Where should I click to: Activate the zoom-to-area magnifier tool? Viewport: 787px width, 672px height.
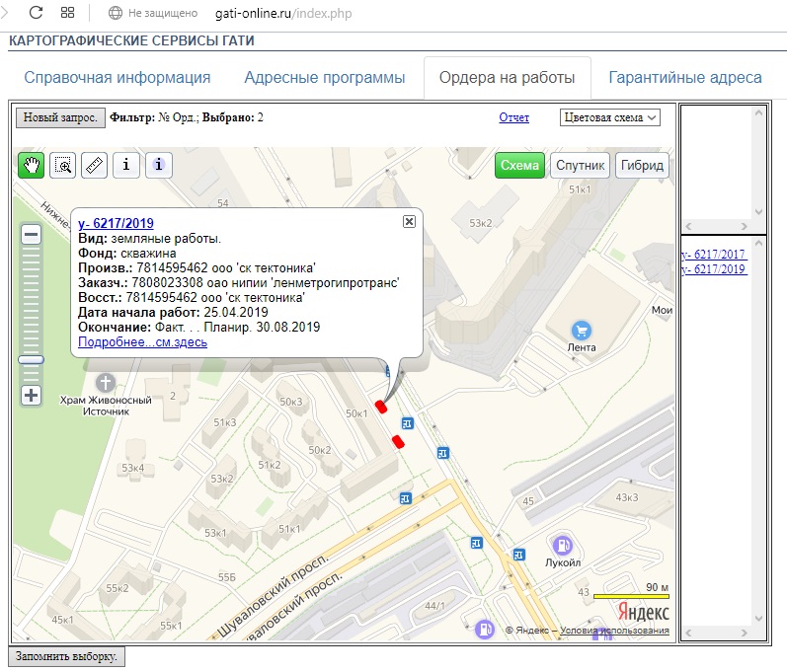63,165
